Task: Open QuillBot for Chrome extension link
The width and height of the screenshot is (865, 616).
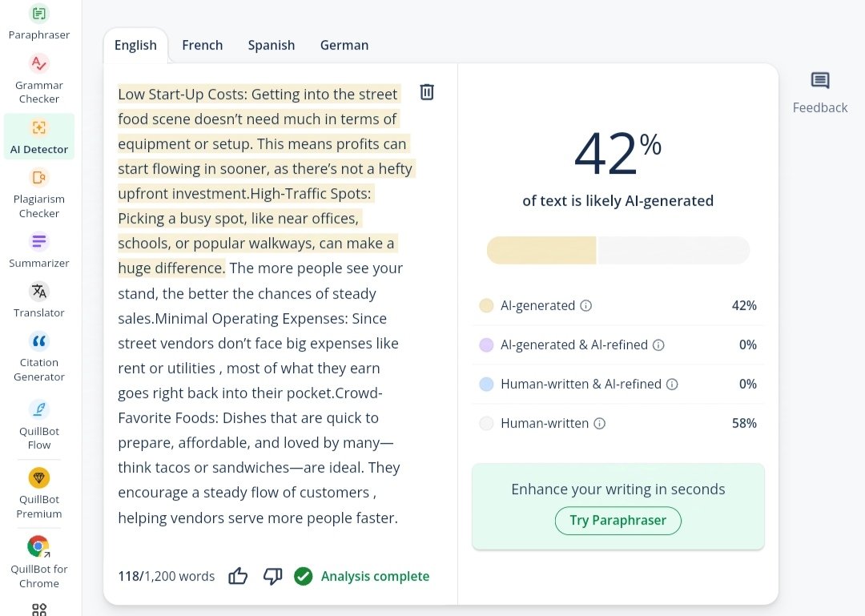Action: [x=38, y=562]
